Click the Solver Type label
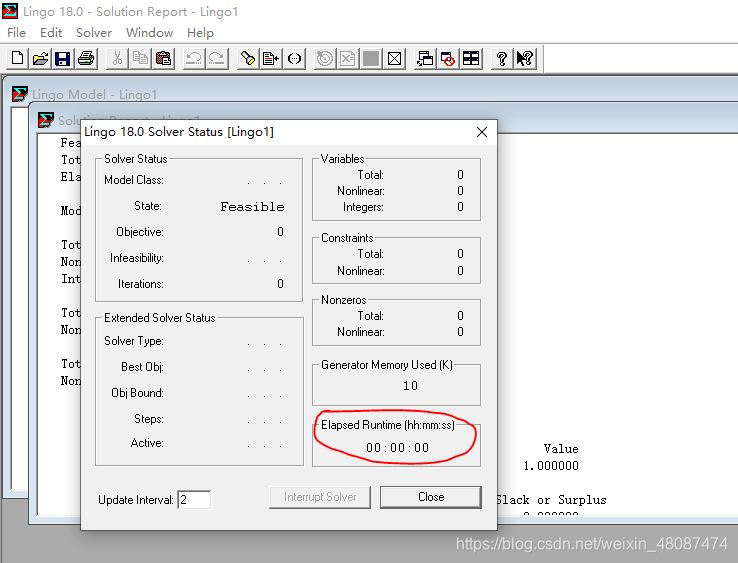 pos(134,341)
